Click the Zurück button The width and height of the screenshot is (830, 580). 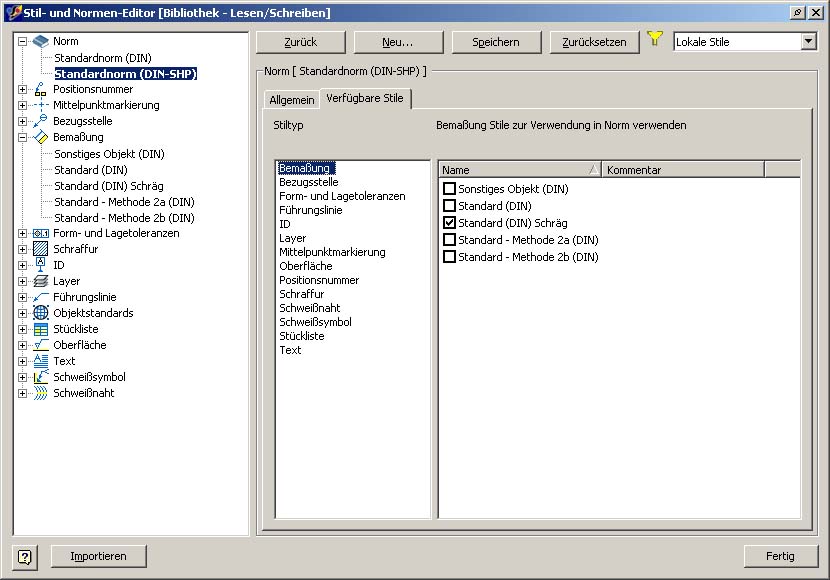[x=301, y=42]
